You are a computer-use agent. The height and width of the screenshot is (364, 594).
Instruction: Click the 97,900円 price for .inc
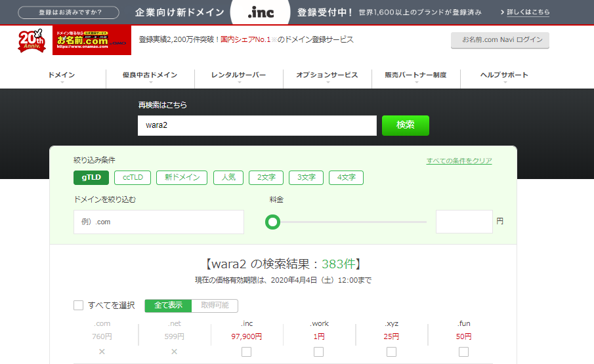(247, 336)
